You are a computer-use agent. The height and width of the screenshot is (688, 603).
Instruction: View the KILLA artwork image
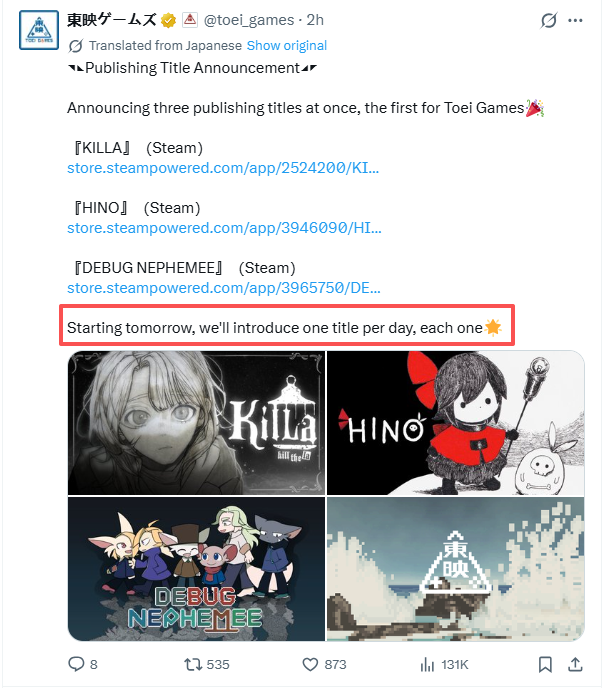[197, 423]
